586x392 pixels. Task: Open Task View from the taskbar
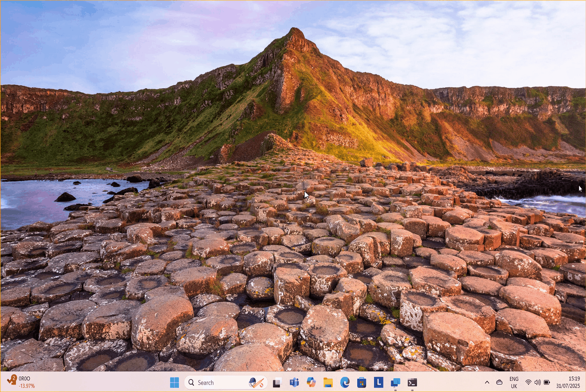tap(277, 383)
